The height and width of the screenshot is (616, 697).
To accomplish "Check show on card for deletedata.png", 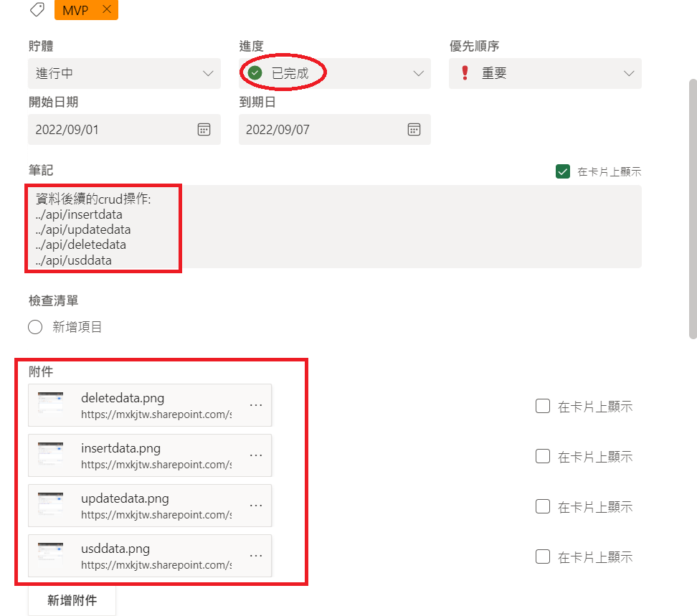I will coord(543,406).
